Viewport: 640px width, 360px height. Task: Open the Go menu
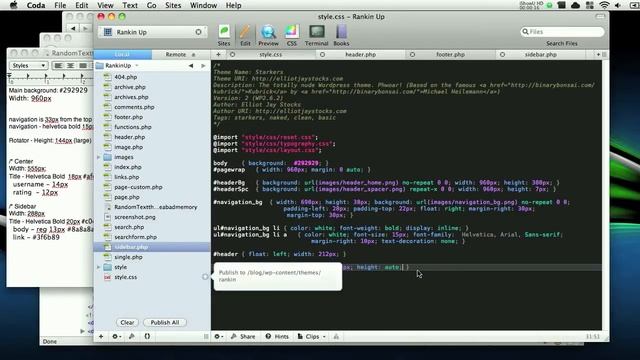[x=151, y=5]
